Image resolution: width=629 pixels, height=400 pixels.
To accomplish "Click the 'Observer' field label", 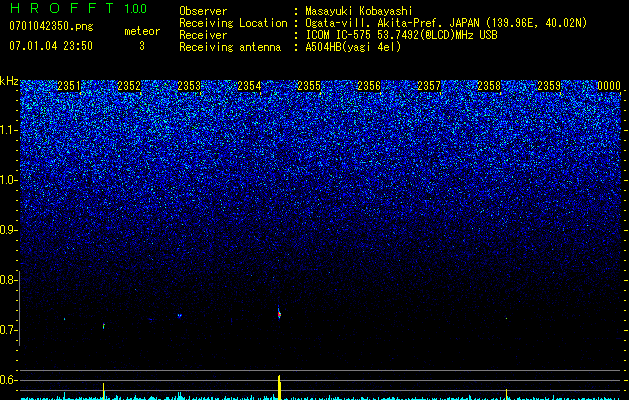I will 203,11.
